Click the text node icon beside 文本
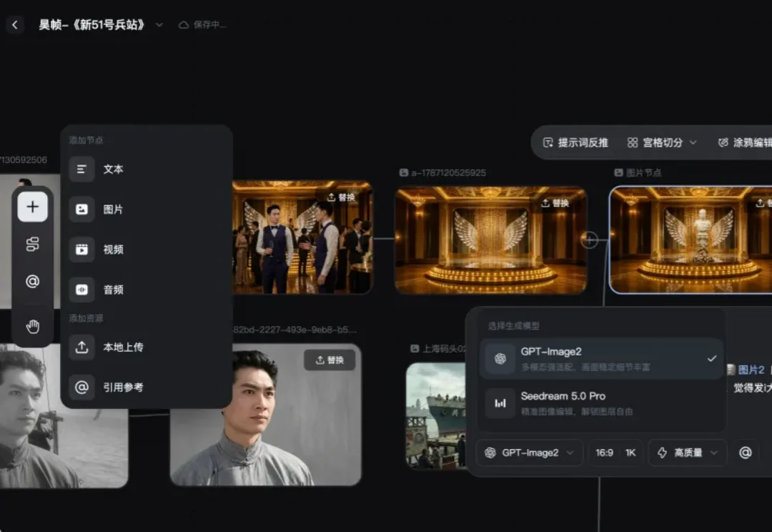772x532 pixels. point(81,169)
